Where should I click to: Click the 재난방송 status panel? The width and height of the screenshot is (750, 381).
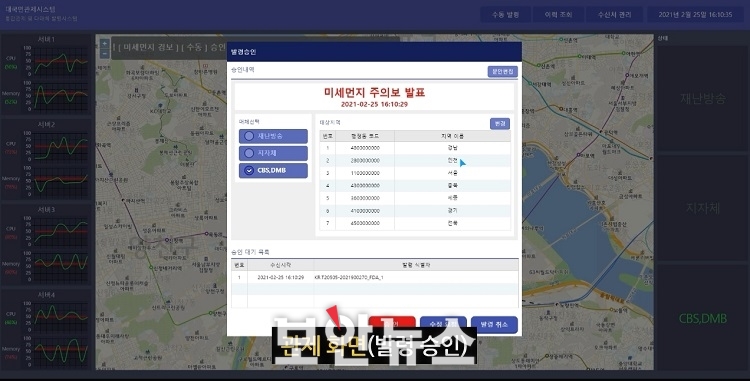pos(703,99)
